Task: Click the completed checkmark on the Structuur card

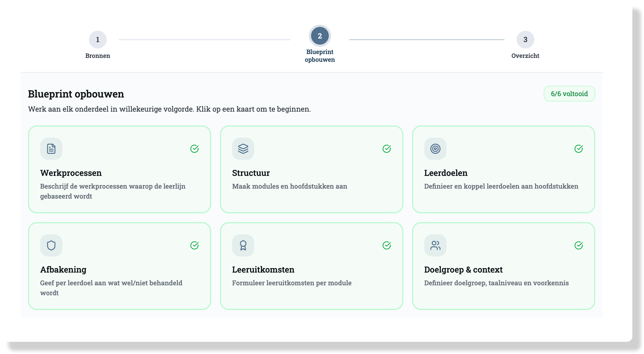Action: click(386, 149)
